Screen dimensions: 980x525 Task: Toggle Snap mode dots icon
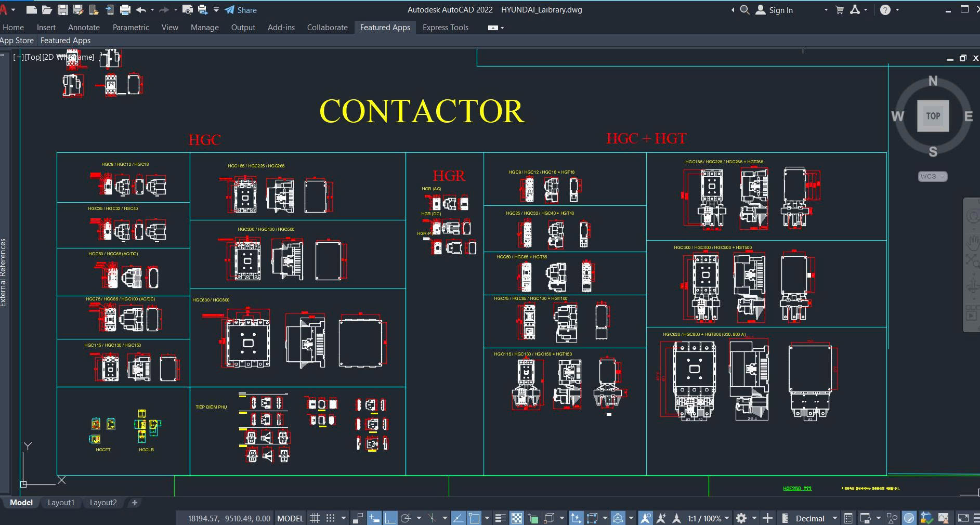330,518
